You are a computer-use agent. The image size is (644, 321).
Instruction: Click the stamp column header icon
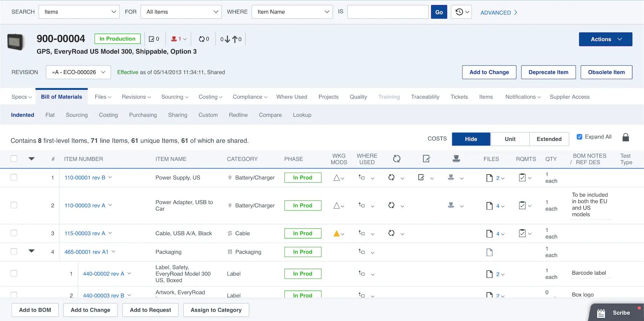(456, 159)
